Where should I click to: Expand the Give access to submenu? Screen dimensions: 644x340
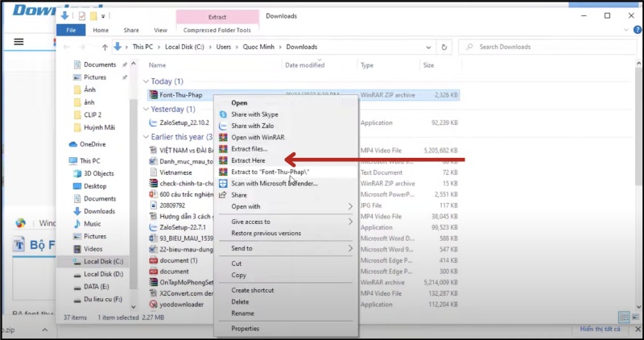pyautogui.click(x=350, y=222)
